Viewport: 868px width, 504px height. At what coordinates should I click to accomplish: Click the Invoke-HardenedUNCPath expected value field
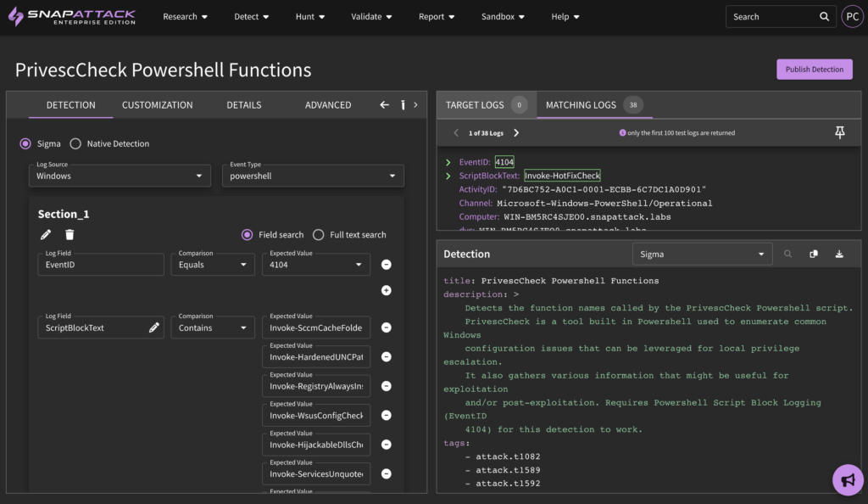pyautogui.click(x=316, y=356)
